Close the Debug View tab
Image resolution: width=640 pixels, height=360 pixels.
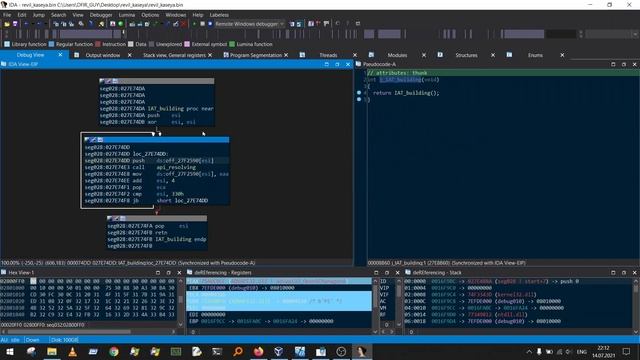pos(60,54)
